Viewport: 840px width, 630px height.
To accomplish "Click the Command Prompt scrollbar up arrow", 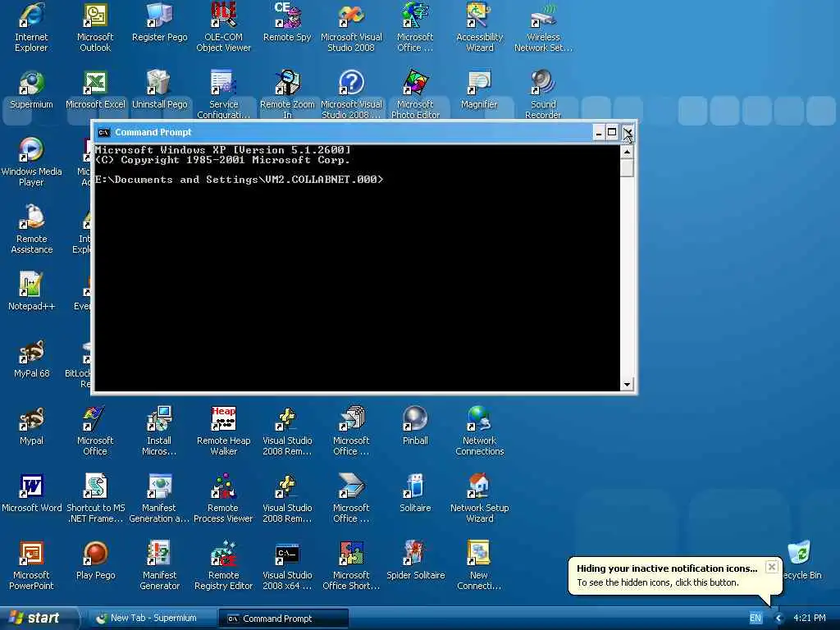I will 627,152.
